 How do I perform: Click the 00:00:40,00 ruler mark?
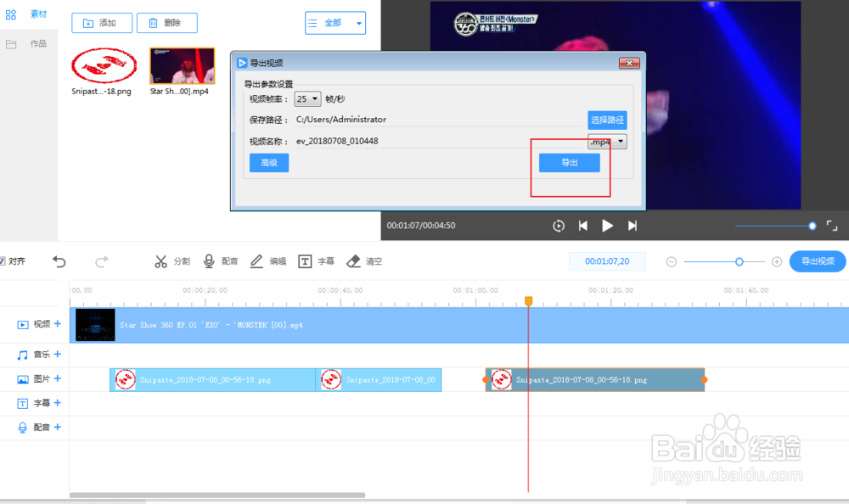pos(340,291)
